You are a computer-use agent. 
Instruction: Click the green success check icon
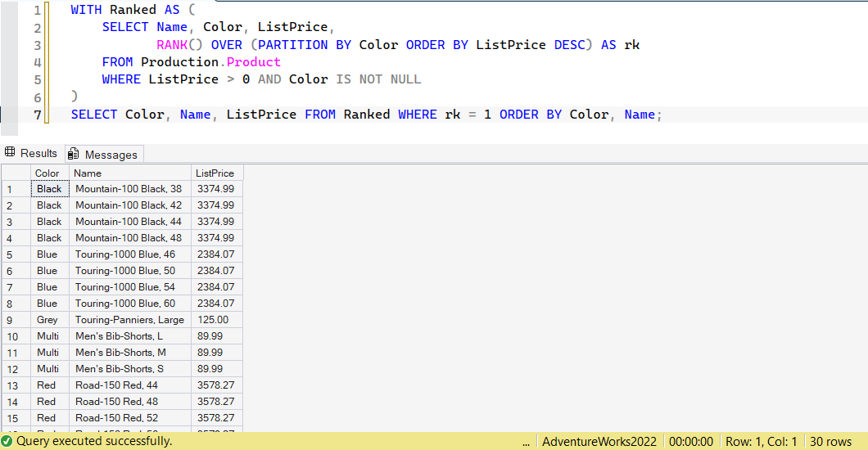pos(7,441)
